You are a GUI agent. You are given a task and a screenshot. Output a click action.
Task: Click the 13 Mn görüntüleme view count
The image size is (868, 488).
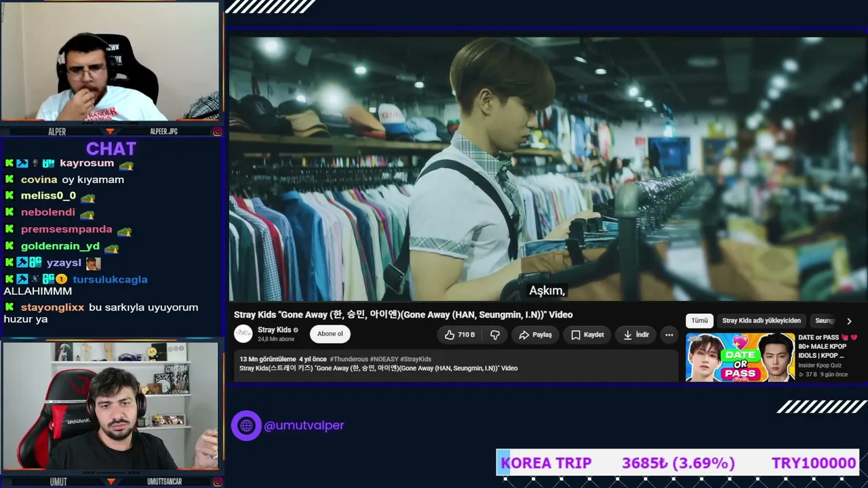coord(268,359)
